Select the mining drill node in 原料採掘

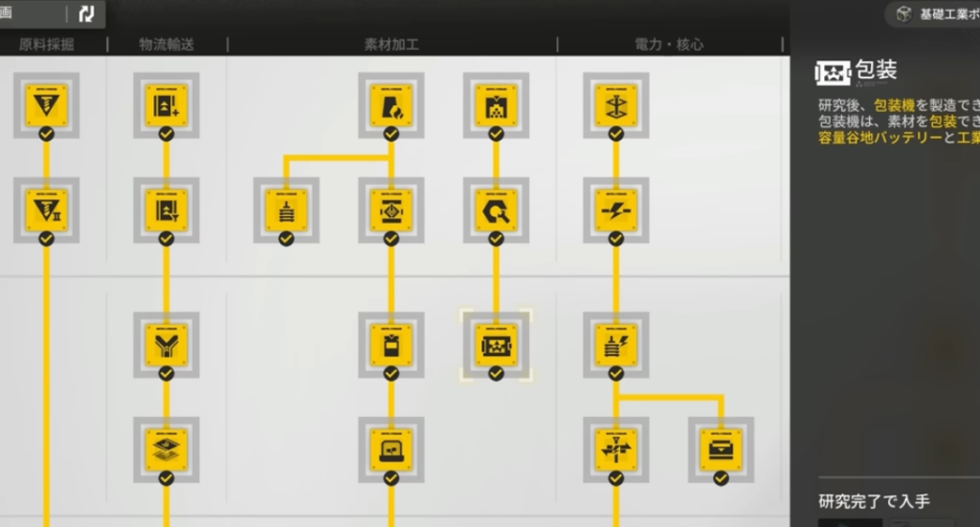[46, 105]
